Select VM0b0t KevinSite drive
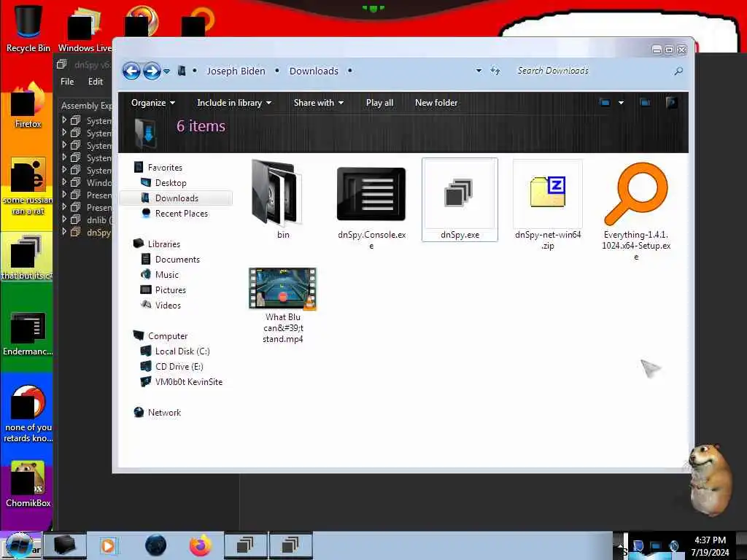Screen dimensions: 747x560 point(189,382)
